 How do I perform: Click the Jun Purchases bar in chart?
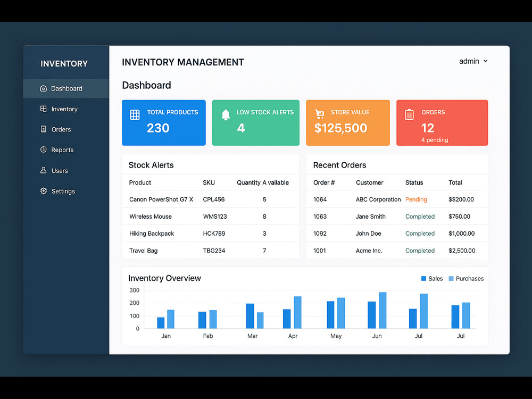tap(383, 310)
